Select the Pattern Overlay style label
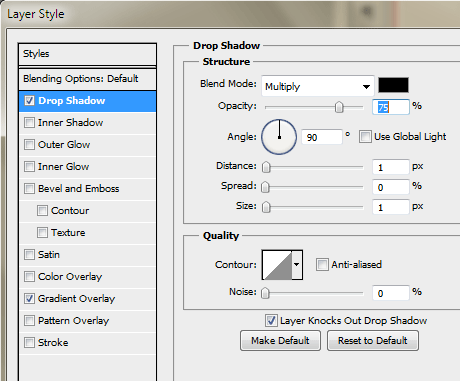Screen dimensions: 460x381 [73, 321]
